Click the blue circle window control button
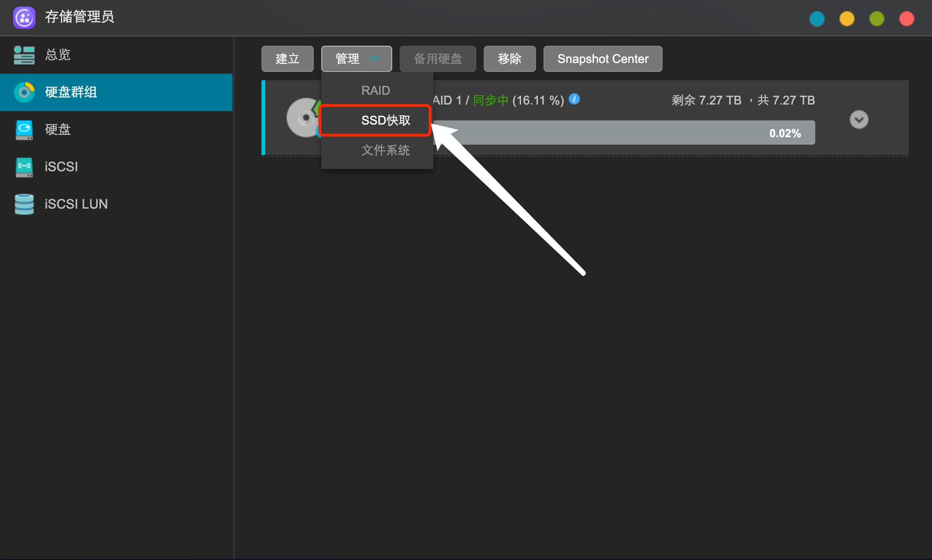This screenshot has width=932, height=560. 817,19
